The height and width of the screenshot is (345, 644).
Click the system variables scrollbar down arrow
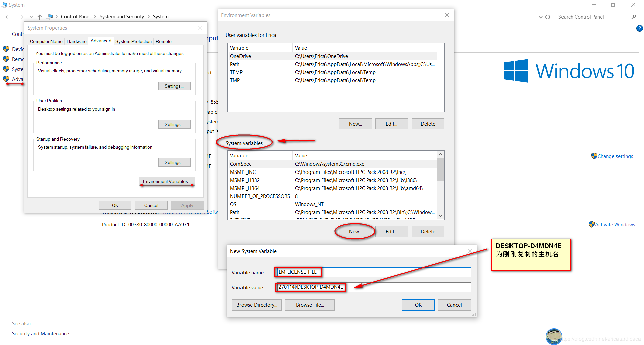pyautogui.click(x=441, y=216)
